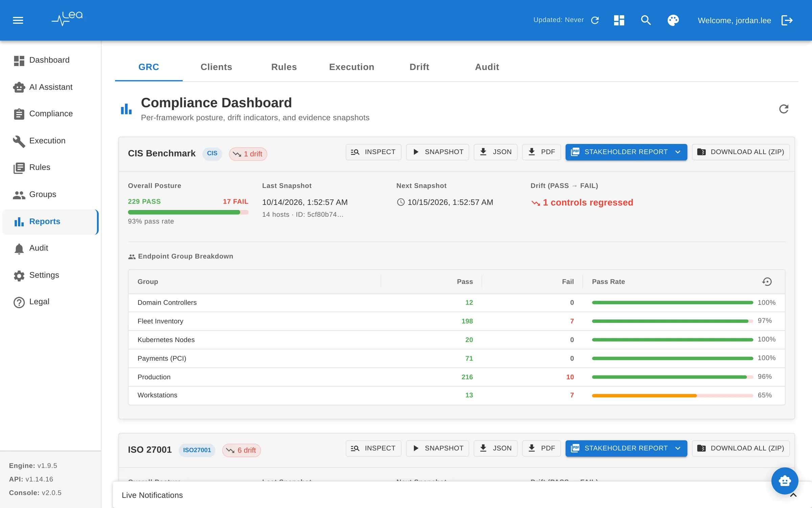Screen dimensions: 812x508
Task: Run SNAPSHOT for CIS Benchmark
Action: tap(437, 152)
